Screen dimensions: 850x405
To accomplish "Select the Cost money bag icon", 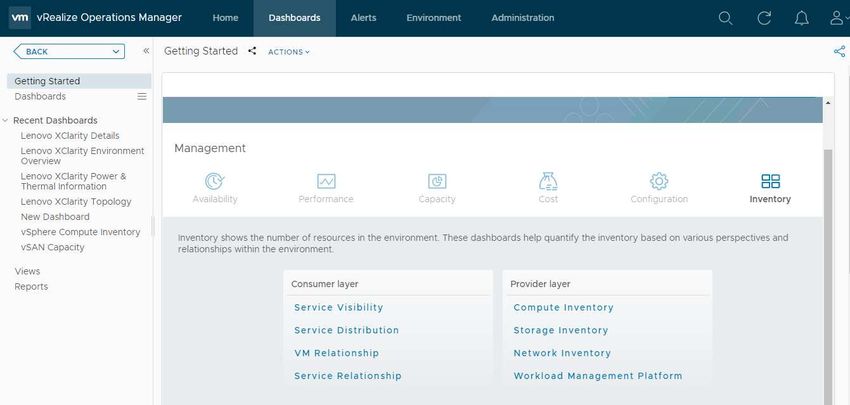I will 548,181.
